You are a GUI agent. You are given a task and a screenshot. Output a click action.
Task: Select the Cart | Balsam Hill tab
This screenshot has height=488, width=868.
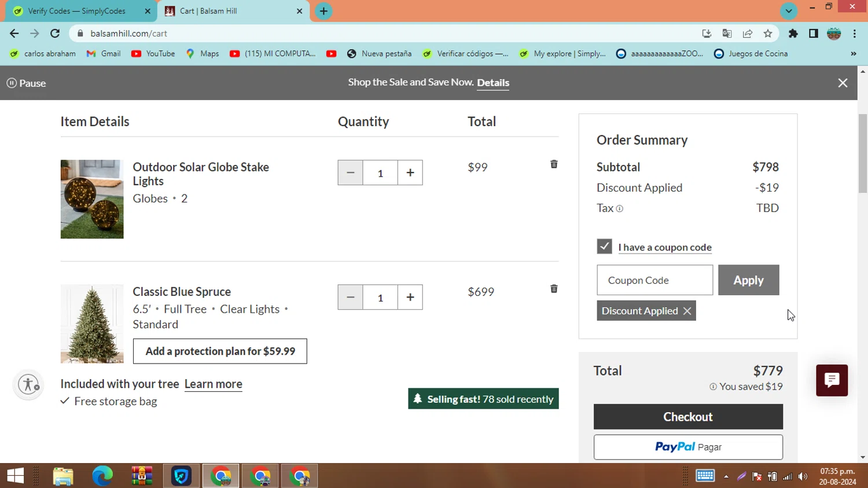(208, 11)
